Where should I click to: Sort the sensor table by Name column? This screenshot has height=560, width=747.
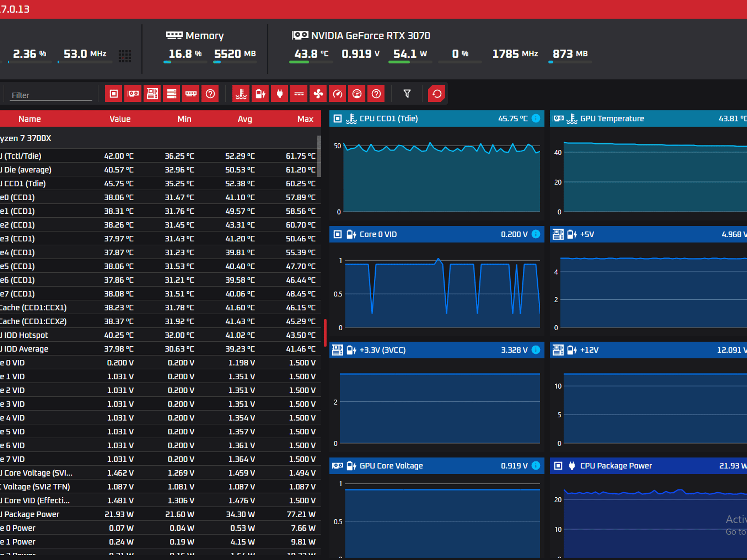30,119
